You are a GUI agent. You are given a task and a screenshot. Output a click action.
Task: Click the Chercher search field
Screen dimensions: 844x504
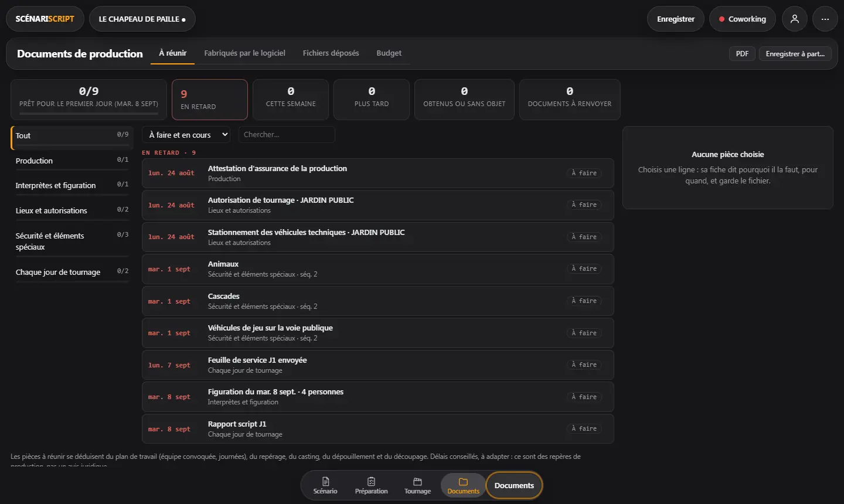(287, 135)
